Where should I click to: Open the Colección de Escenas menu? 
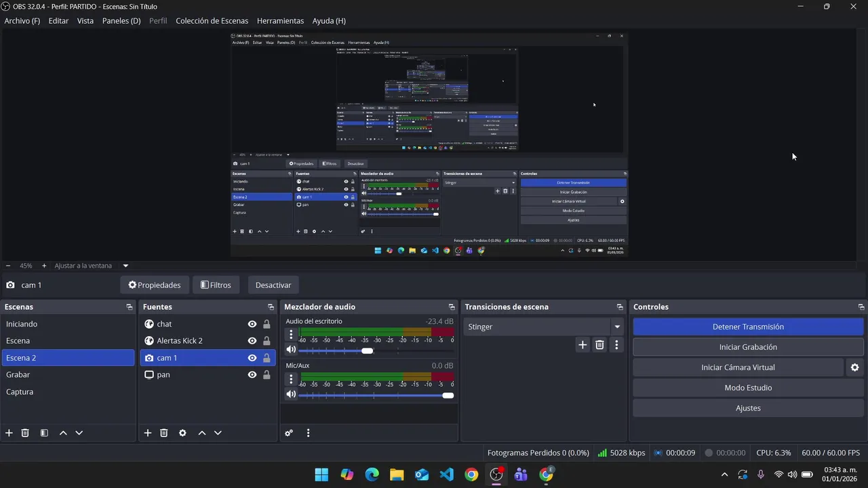[212, 21]
